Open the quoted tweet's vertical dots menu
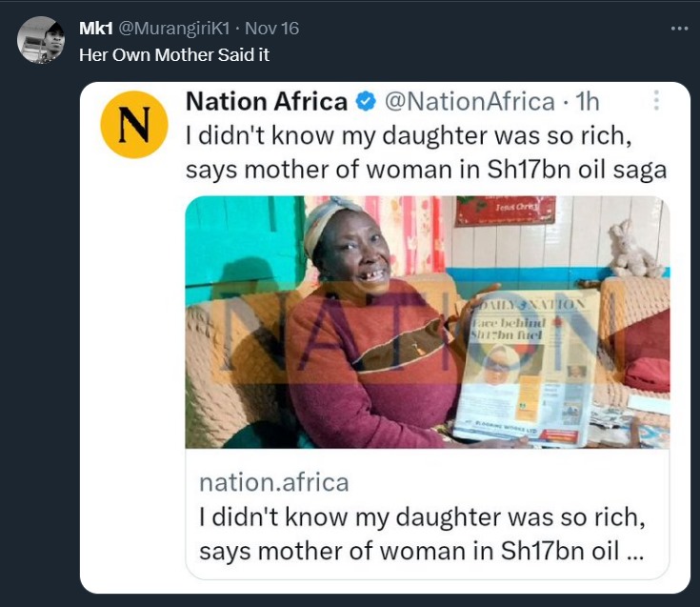This screenshot has width=700, height=607. tap(655, 102)
